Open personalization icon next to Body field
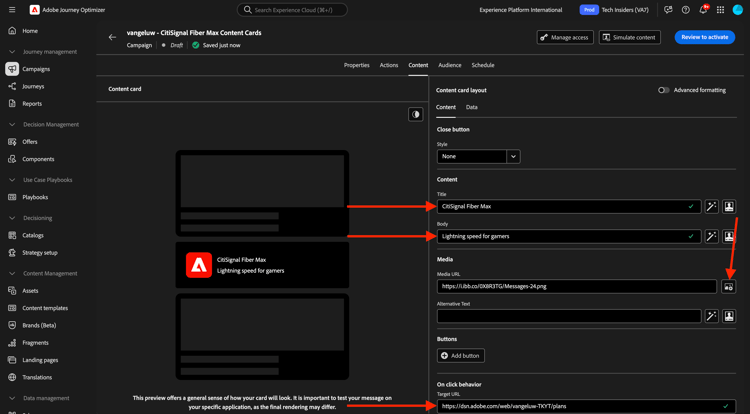 (x=729, y=236)
